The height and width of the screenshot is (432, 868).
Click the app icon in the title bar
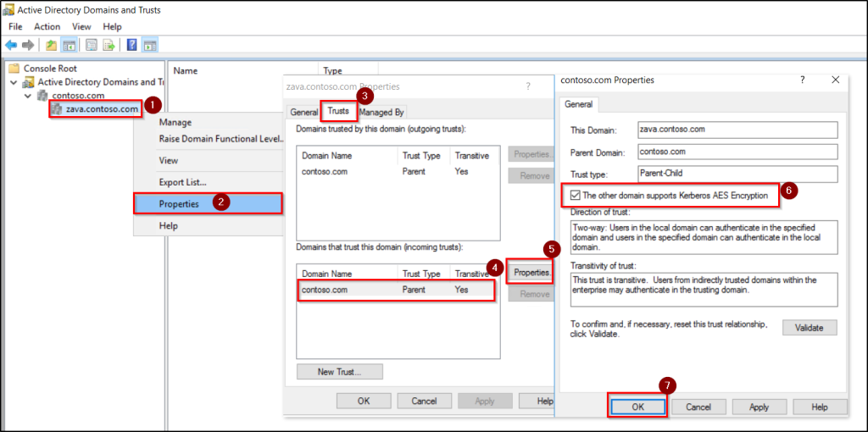pyautogui.click(x=8, y=10)
